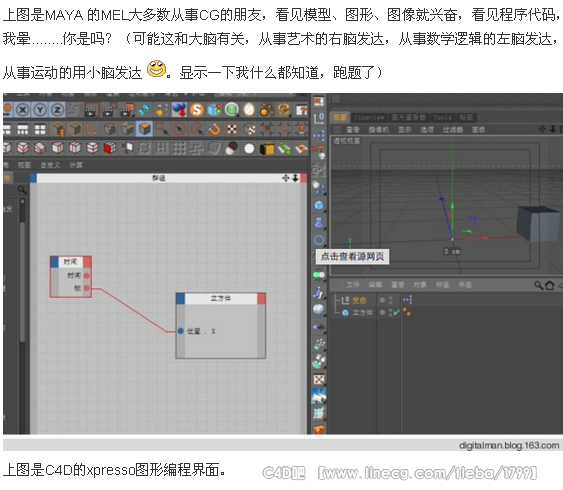Screen dimensions: 563x490
Task: Click the Null object L0 sidebar icon
Action: point(319,118)
